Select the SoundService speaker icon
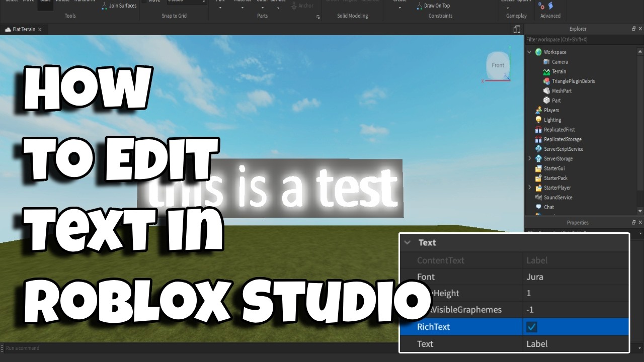 tap(538, 198)
